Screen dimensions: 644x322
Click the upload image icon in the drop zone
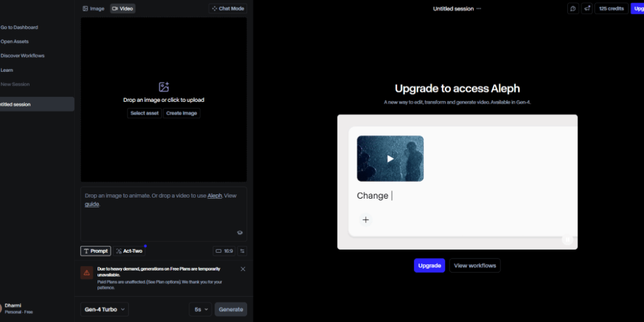pos(164,87)
